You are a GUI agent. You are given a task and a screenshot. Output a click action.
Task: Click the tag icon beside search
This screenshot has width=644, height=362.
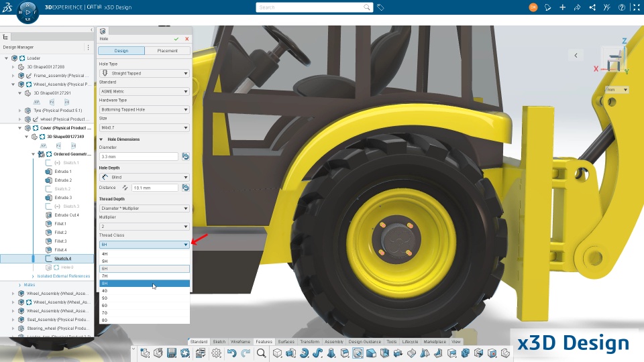(x=381, y=7)
